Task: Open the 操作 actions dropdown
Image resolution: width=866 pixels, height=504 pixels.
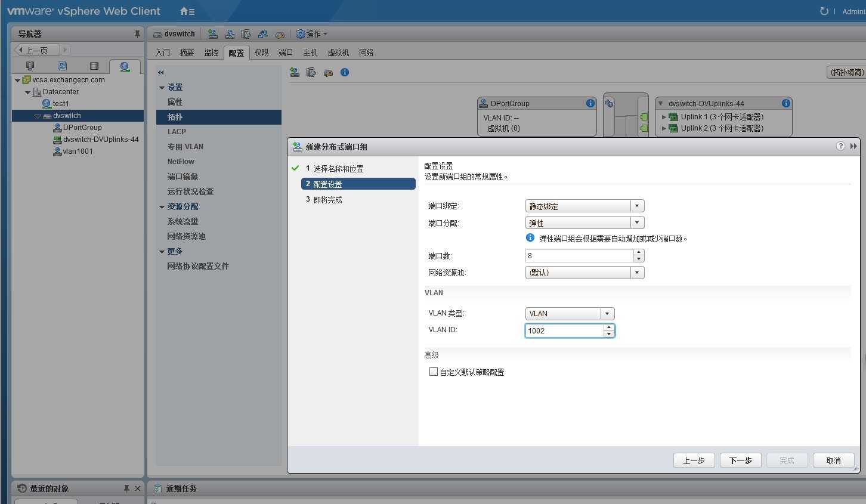Action: (312, 34)
